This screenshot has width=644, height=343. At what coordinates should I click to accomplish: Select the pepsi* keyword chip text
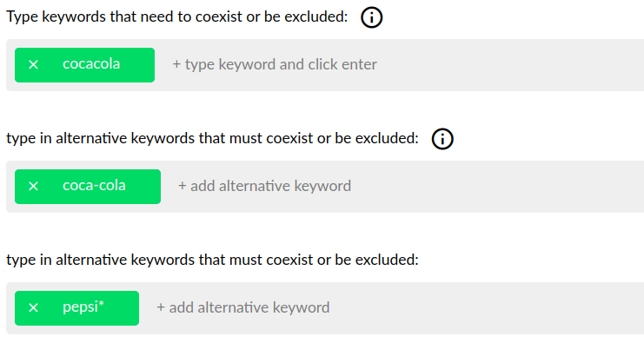[83, 307]
